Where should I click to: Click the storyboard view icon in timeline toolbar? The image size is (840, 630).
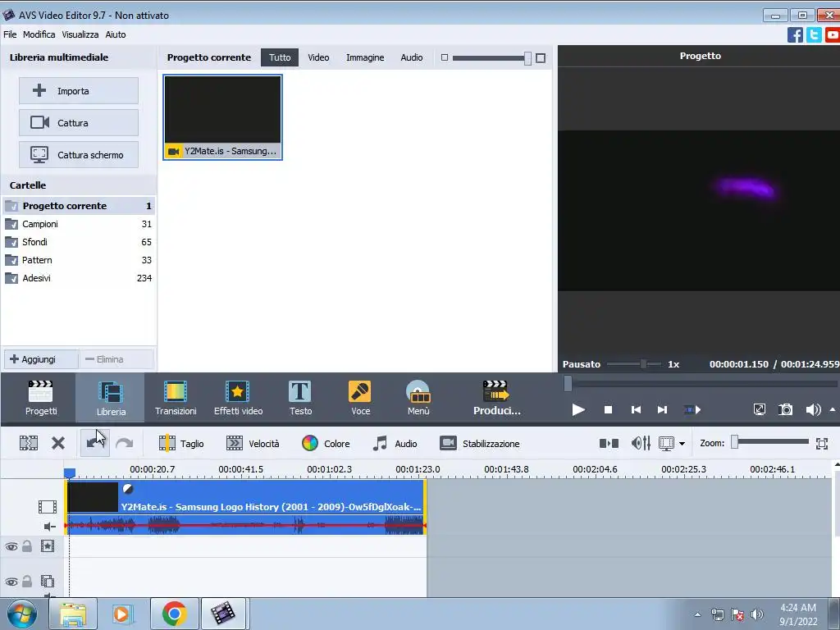(x=29, y=443)
